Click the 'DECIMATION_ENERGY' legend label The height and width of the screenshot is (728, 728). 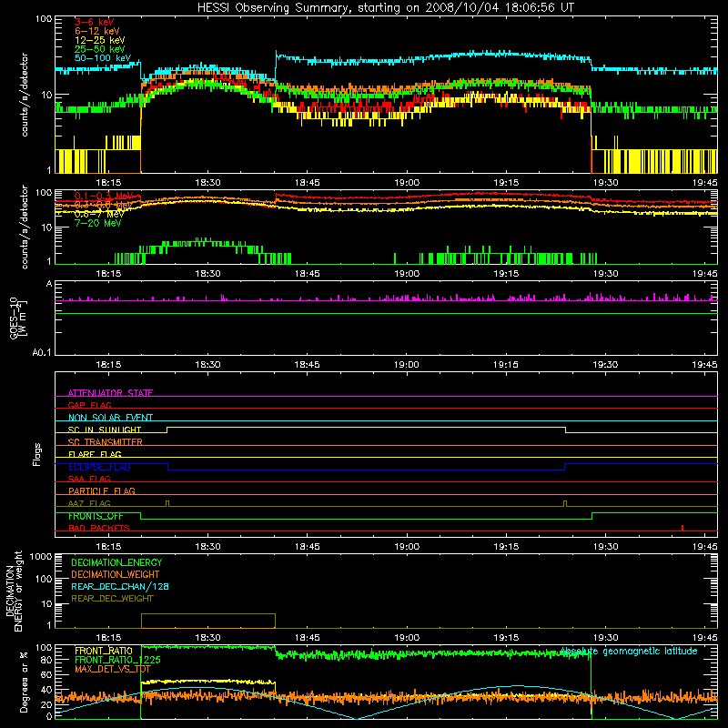116,562
